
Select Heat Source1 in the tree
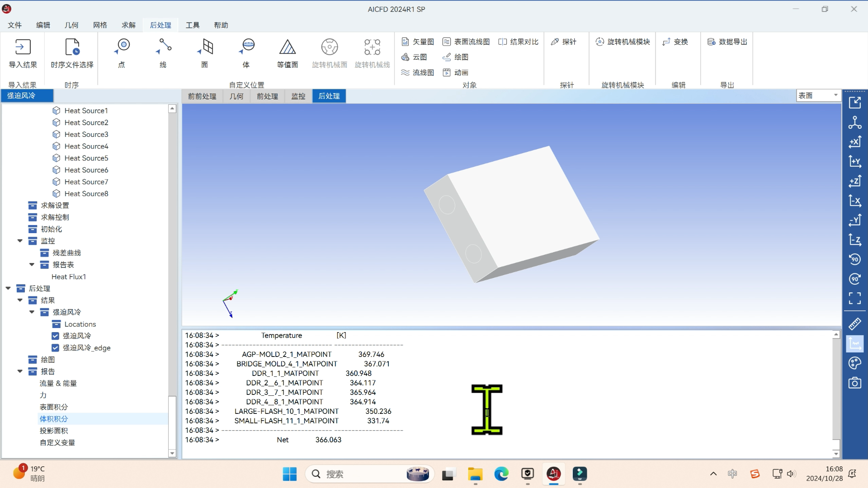click(86, 110)
